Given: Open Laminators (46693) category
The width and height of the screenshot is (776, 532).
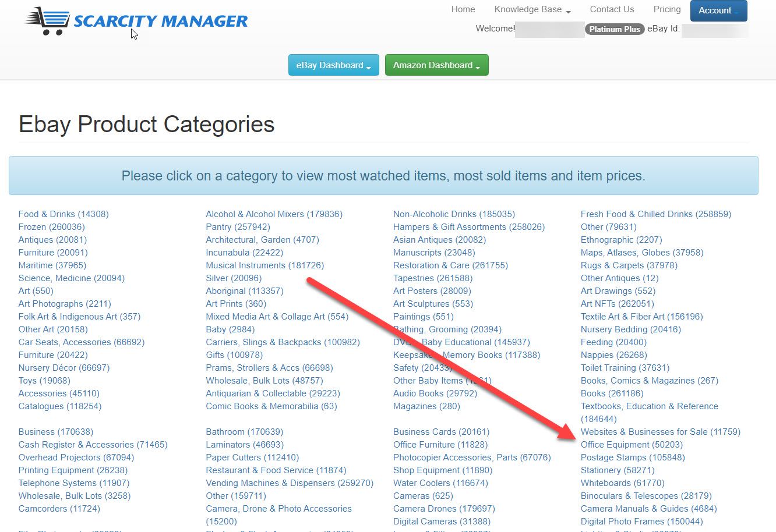Looking at the screenshot, I should [245, 445].
